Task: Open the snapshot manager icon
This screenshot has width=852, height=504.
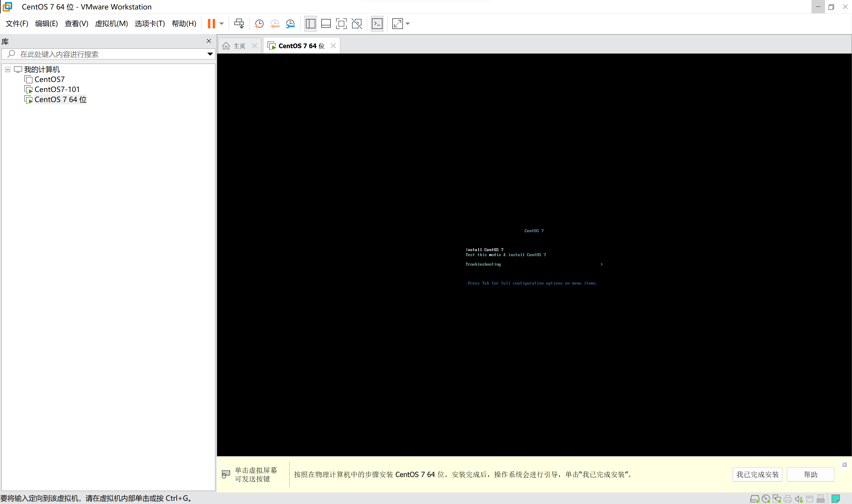Action: [290, 23]
